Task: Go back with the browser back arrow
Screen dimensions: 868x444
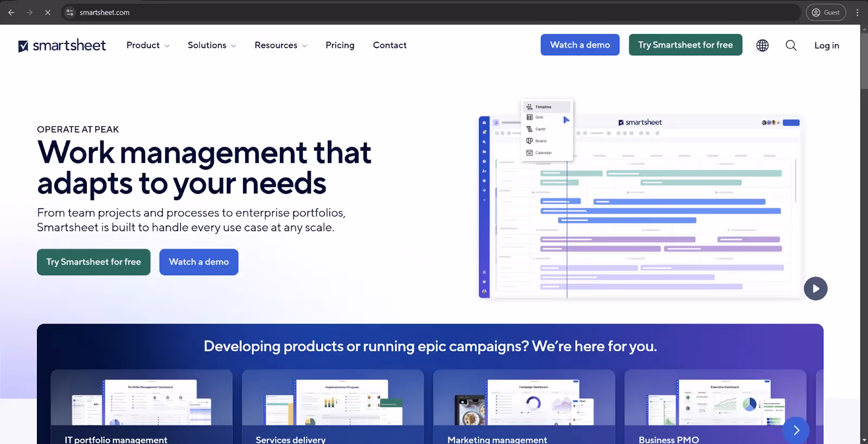Action: click(11, 12)
